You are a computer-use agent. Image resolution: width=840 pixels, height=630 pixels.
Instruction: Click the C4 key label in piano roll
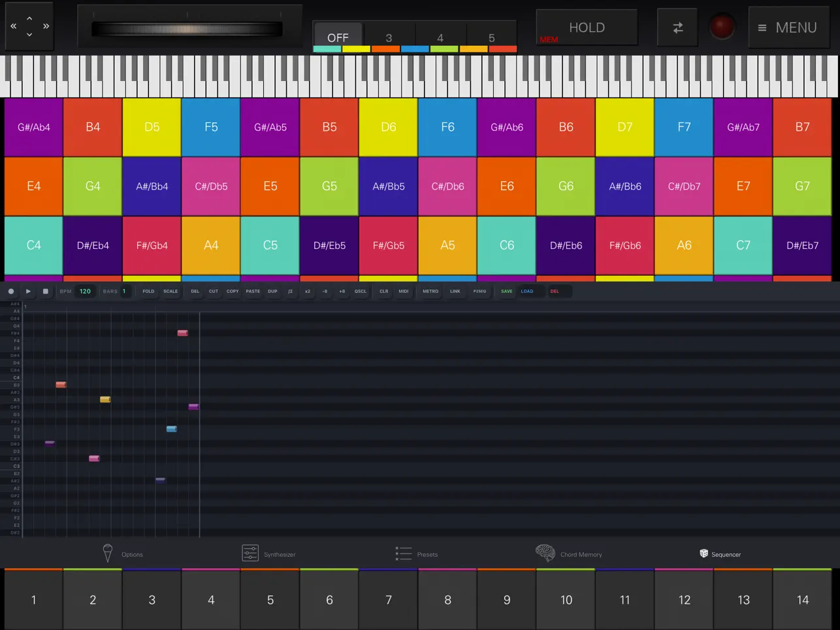point(16,378)
